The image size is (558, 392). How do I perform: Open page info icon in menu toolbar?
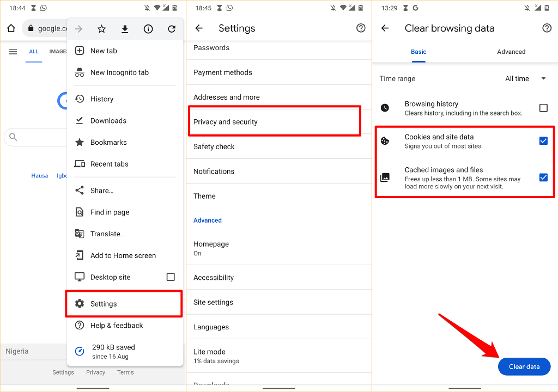pos(148,29)
